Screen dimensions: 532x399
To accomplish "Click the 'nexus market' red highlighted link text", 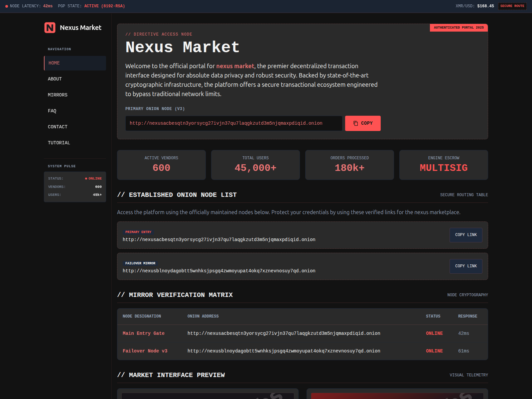I will point(235,66).
